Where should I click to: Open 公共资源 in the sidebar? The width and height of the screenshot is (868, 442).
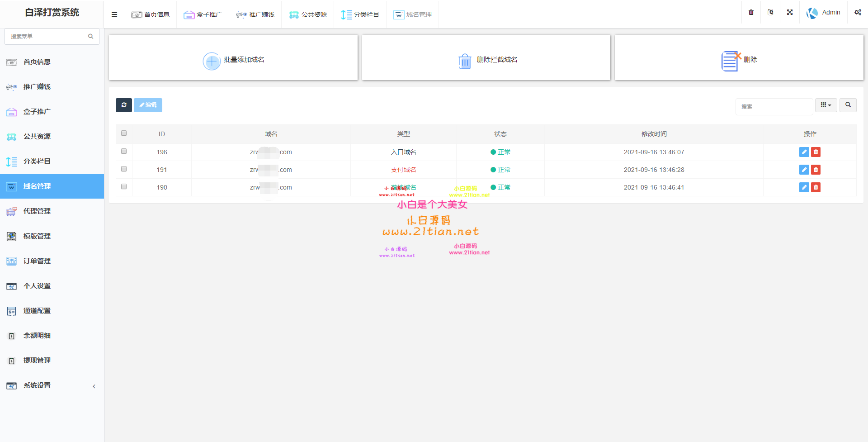52,137
